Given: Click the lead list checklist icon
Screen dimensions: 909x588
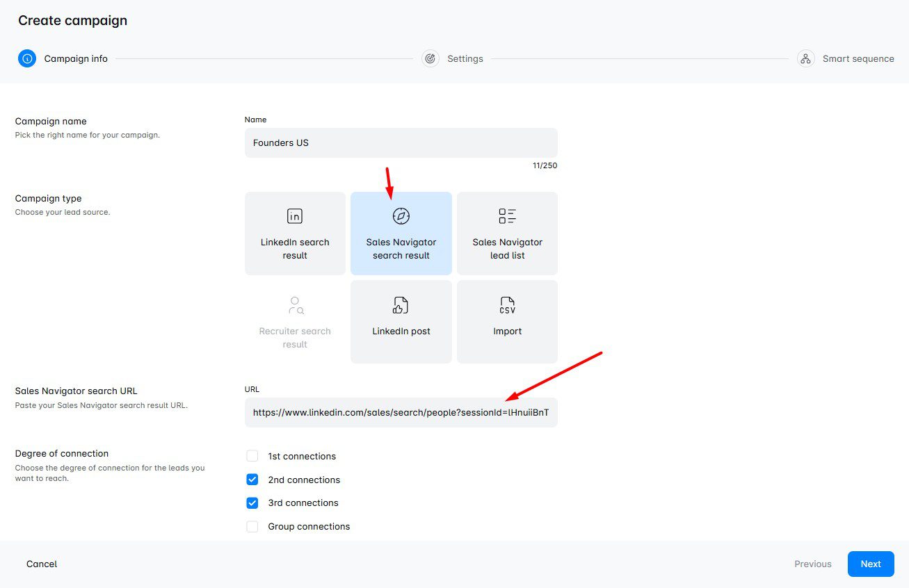Looking at the screenshot, I should (x=507, y=216).
